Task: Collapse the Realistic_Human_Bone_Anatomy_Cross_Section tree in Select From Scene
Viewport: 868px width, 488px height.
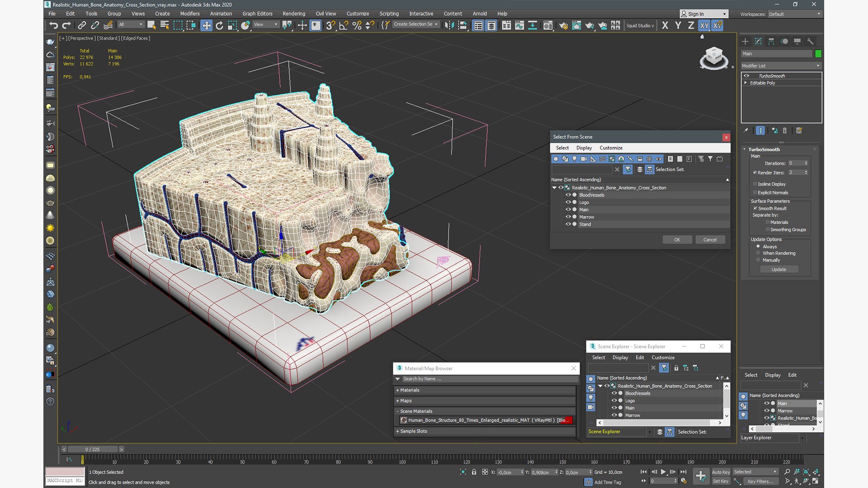Action: [x=554, y=188]
